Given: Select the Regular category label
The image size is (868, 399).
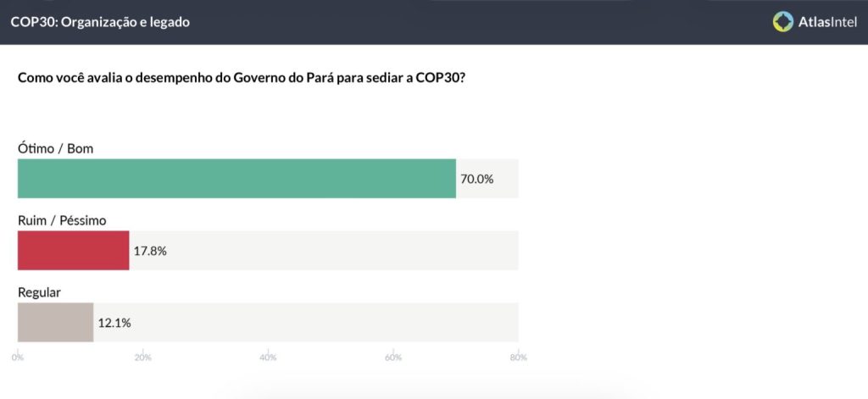Looking at the screenshot, I should tap(40, 292).
